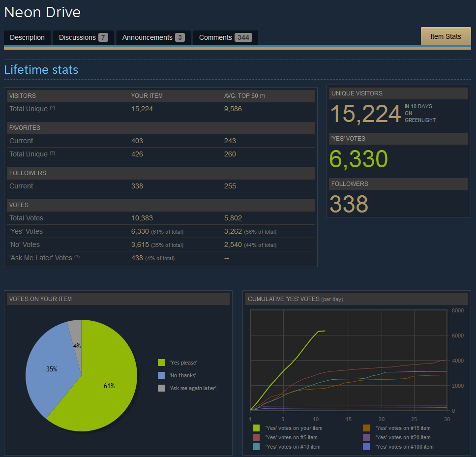
Task: Click the 438 'Ask Me Later' votes value
Action: tap(137, 258)
